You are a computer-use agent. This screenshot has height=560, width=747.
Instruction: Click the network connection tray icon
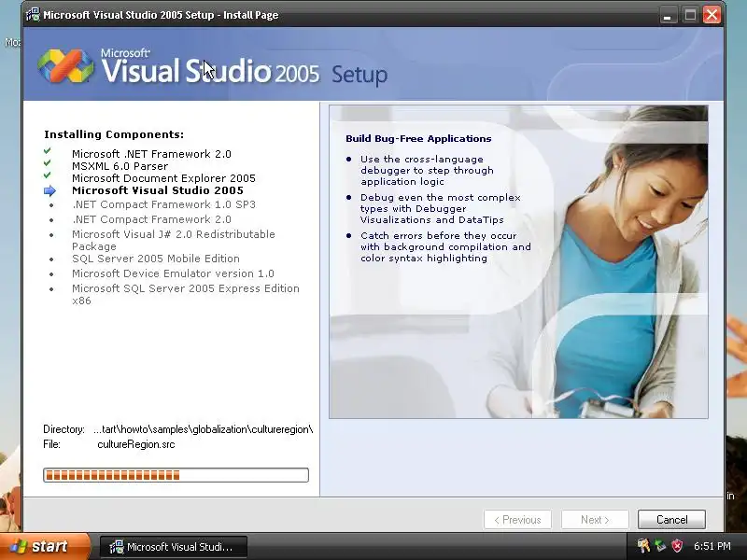660,546
